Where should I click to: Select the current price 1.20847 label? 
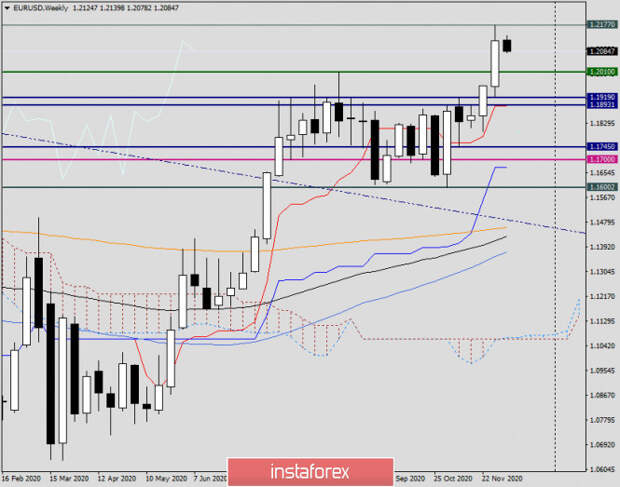[601, 50]
